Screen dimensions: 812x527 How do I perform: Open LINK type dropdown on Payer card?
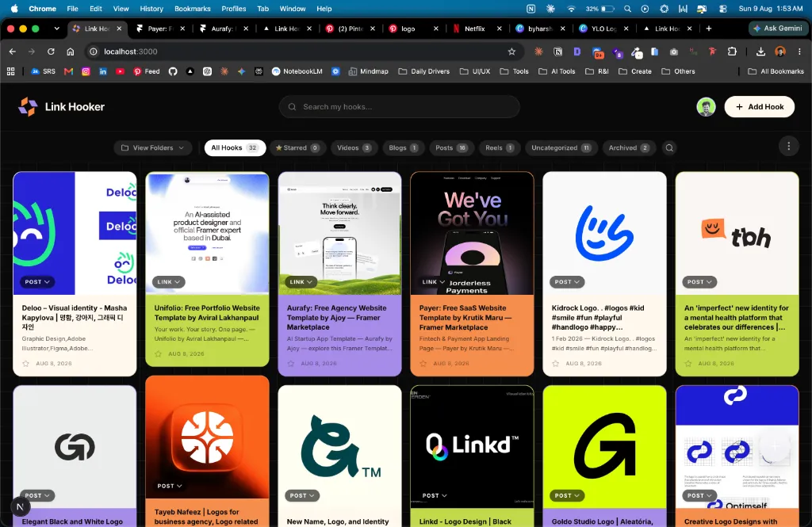[x=434, y=282]
